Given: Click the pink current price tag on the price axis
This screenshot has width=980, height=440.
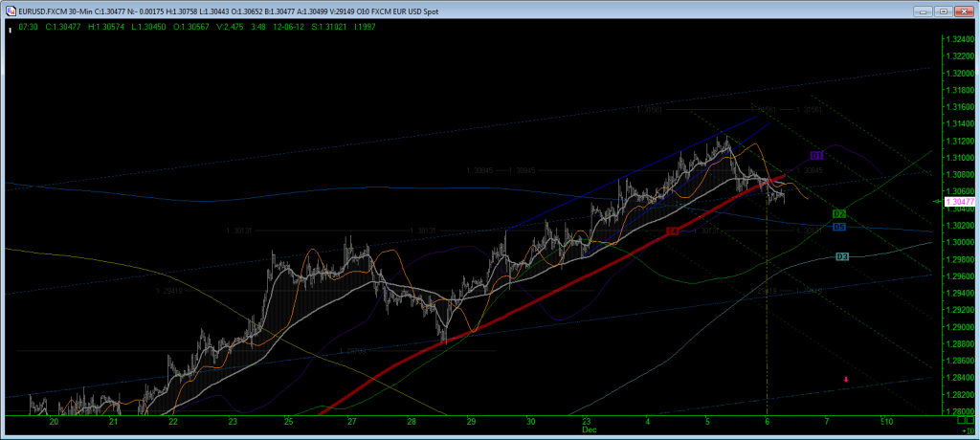Looking at the screenshot, I should pyautogui.click(x=958, y=202).
